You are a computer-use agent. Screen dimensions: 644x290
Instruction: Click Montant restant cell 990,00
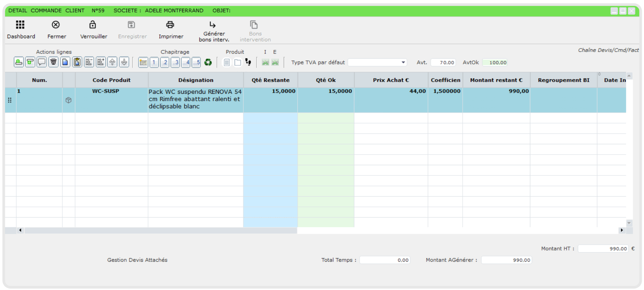coord(496,100)
